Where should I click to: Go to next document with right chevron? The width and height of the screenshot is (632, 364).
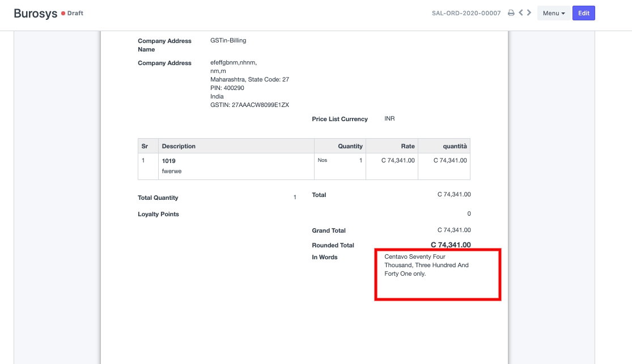pyautogui.click(x=529, y=12)
